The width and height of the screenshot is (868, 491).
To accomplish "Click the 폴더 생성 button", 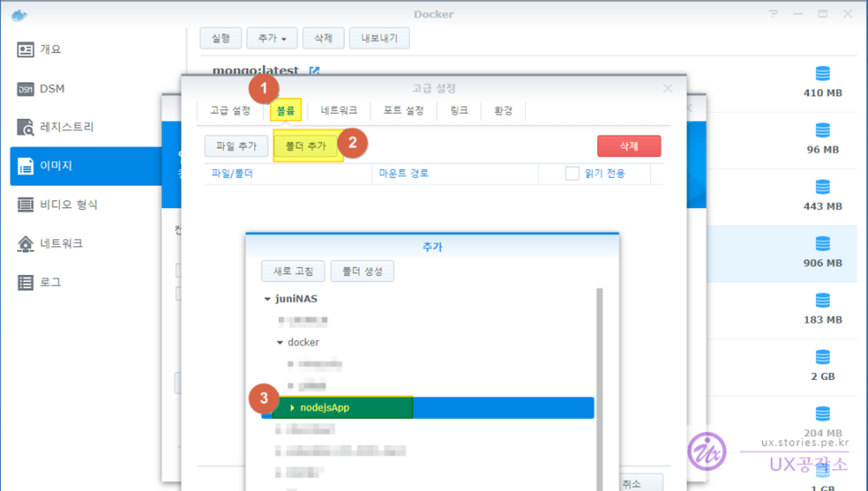I will [x=362, y=271].
